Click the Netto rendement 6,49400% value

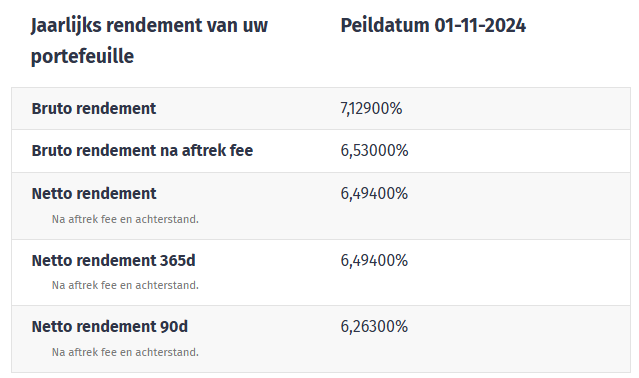coord(374,193)
